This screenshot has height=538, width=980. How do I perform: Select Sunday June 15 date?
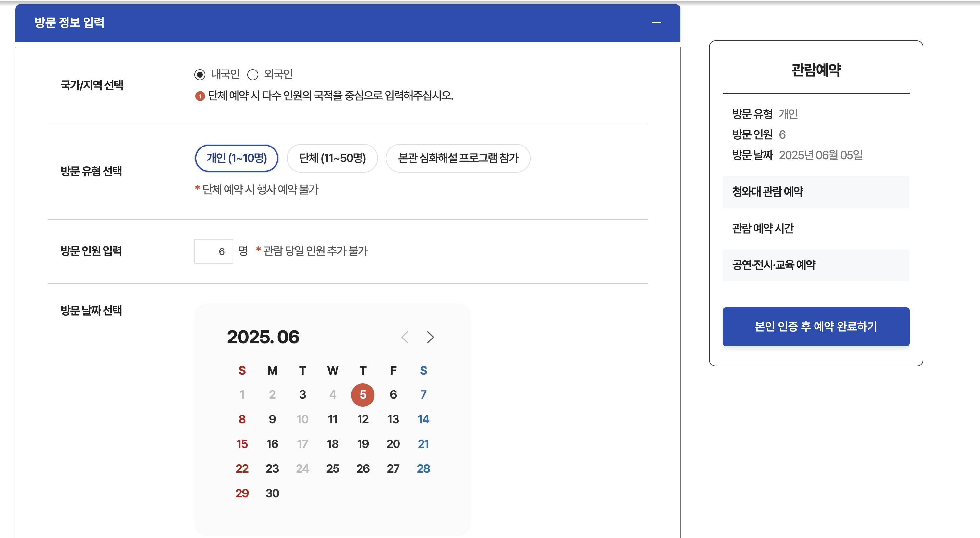pyautogui.click(x=242, y=444)
